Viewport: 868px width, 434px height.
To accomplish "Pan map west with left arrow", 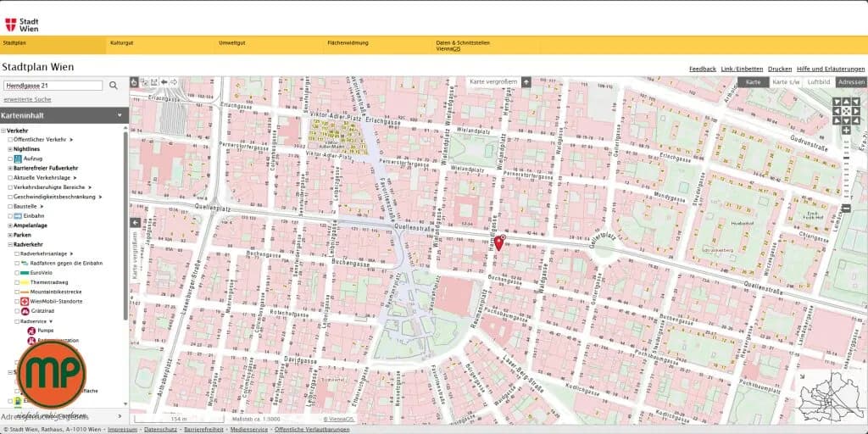I will (x=837, y=111).
